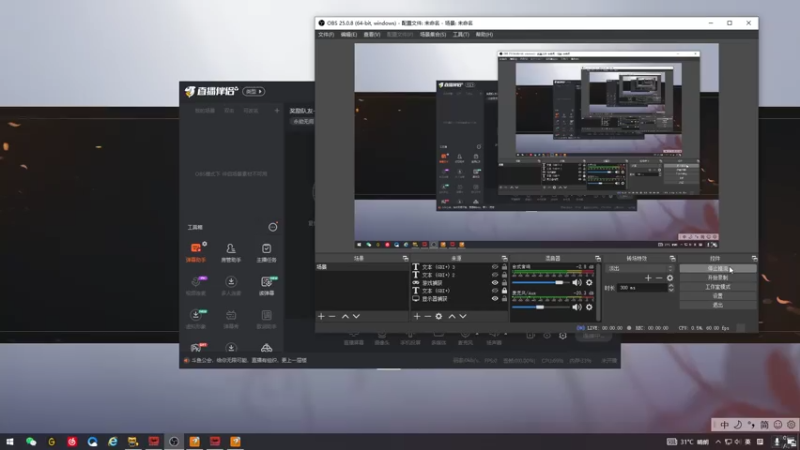Toggle lock on display capture source

[x=504, y=298]
